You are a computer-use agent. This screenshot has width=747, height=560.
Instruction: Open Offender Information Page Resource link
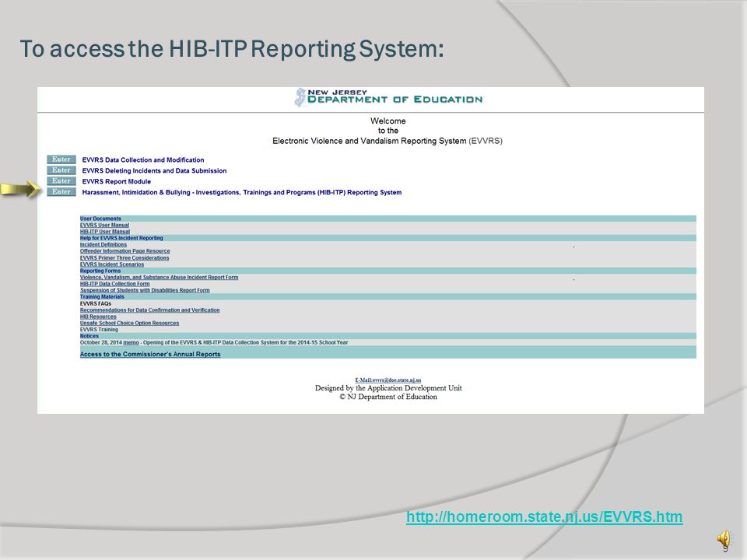point(124,251)
